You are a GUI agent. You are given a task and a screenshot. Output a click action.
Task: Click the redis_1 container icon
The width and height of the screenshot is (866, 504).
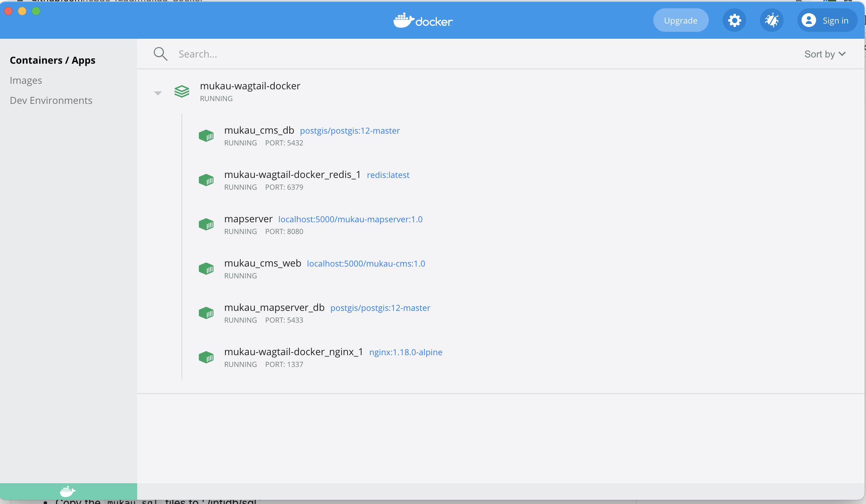click(x=206, y=180)
